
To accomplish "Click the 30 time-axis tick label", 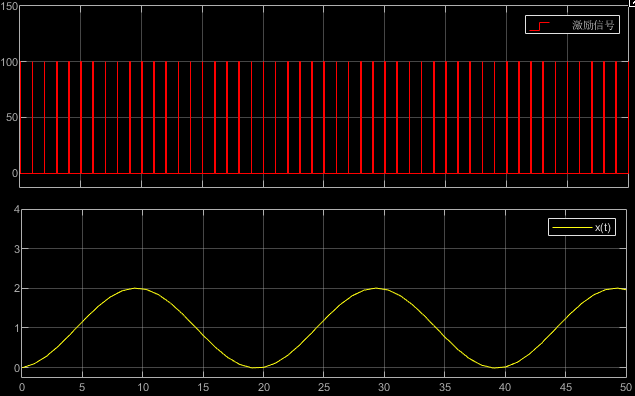I will point(384,387).
